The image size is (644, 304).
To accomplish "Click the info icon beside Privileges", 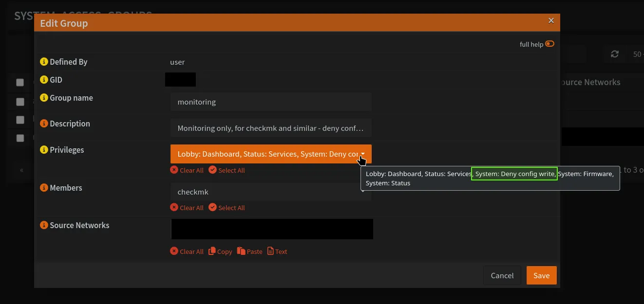I will 44,150.
